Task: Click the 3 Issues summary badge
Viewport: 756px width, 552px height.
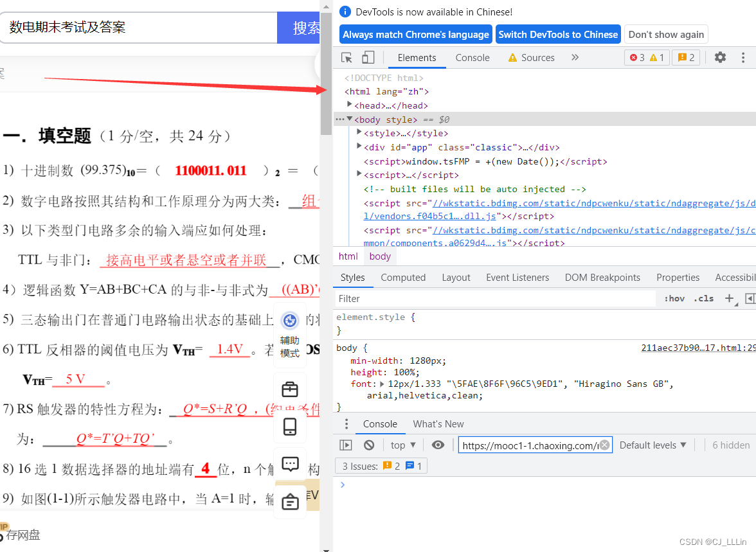Action: pyautogui.click(x=381, y=466)
